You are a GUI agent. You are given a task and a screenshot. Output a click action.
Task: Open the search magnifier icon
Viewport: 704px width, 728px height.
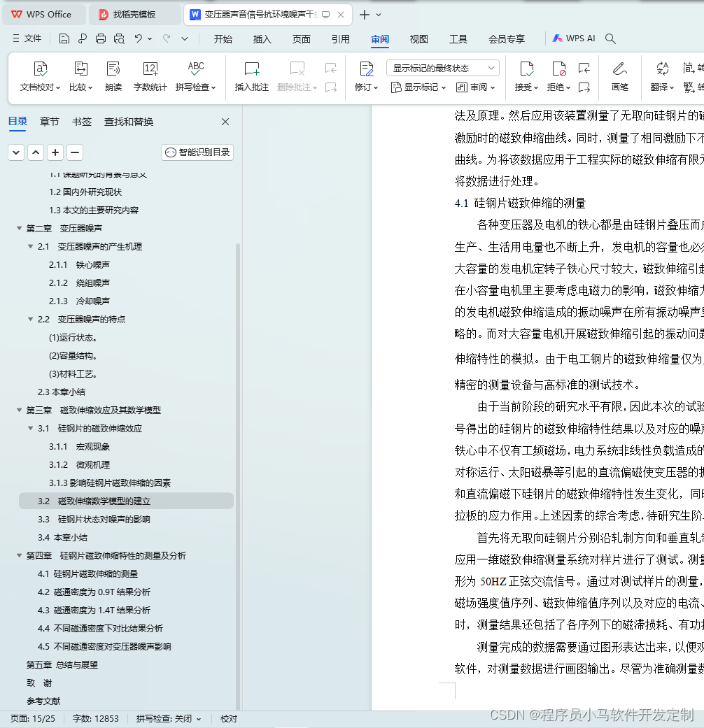click(611, 39)
